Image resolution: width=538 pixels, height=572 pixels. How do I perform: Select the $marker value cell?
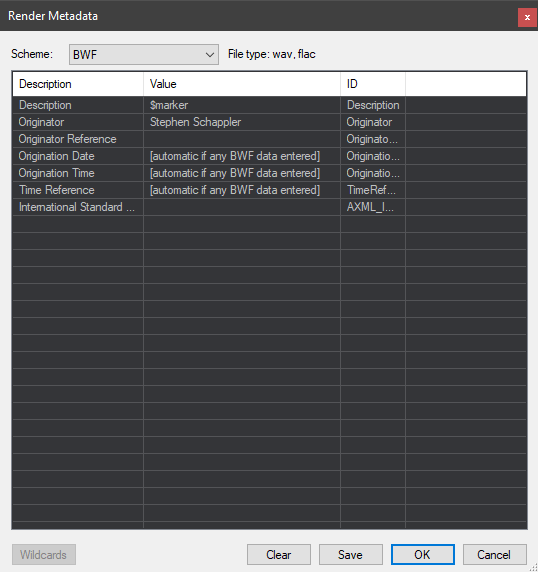pyautogui.click(x=242, y=105)
